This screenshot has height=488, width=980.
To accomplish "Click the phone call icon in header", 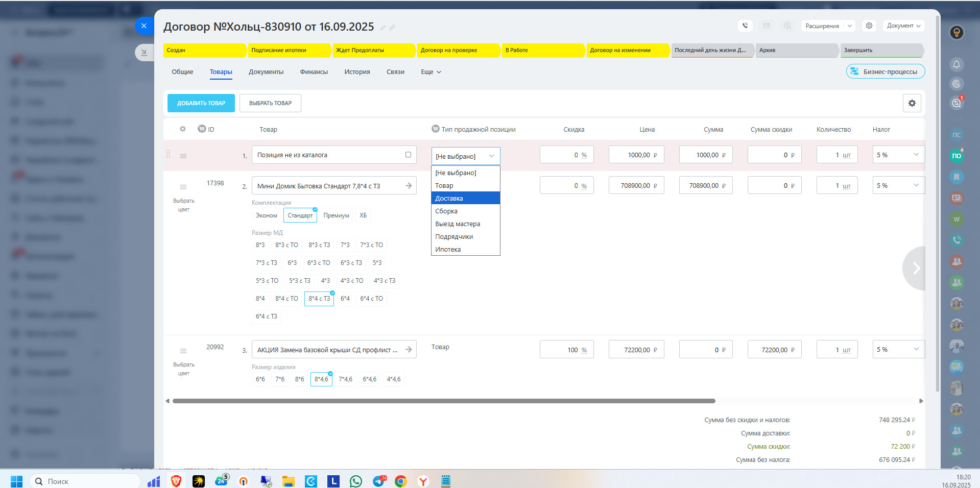I will tap(745, 26).
